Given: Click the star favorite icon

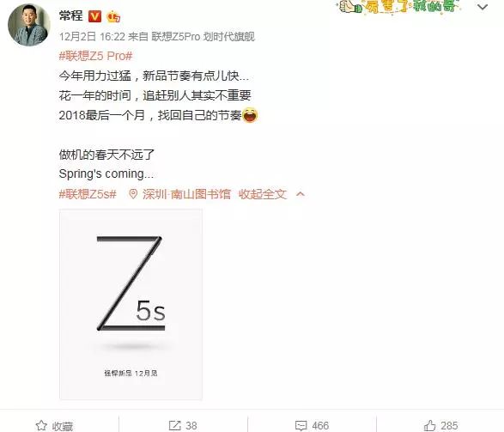Looking at the screenshot, I should 41,425.
